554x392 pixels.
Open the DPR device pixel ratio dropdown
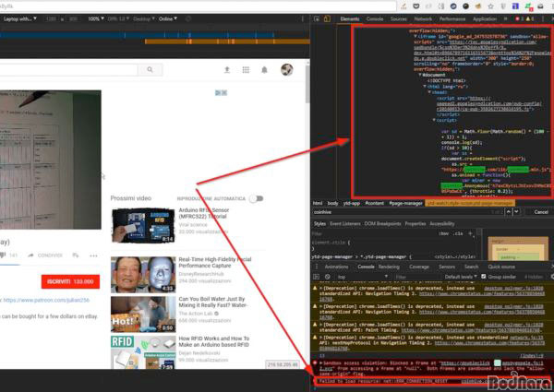(x=118, y=19)
